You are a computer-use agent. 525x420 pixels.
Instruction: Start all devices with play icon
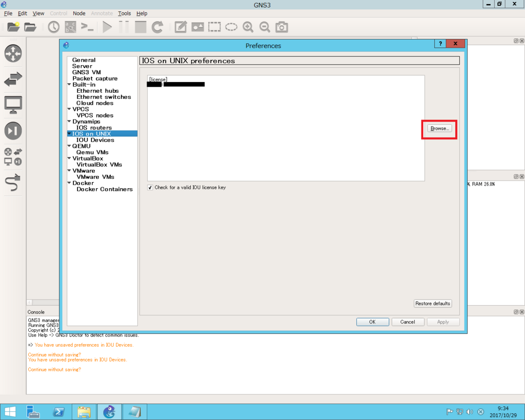107,27
